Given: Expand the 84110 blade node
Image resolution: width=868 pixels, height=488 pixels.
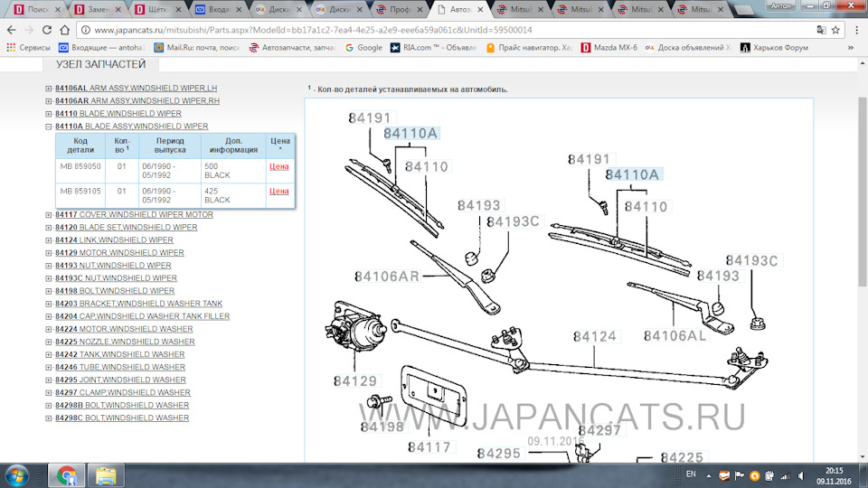Looking at the screenshot, I should click(49, 114).
